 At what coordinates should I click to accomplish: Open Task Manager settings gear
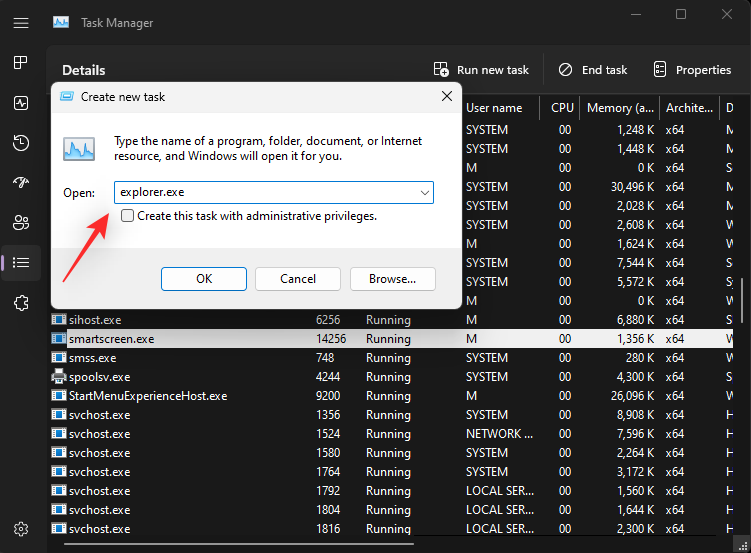21,529
